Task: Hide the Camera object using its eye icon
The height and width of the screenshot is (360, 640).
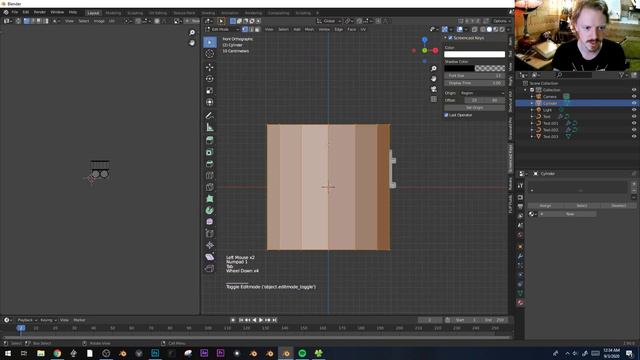Action: [x=634, y=97]
